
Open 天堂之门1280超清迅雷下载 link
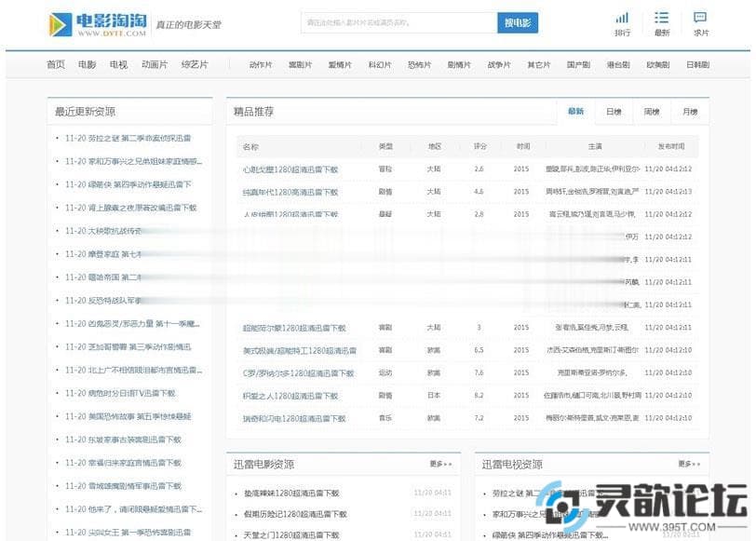291,534
